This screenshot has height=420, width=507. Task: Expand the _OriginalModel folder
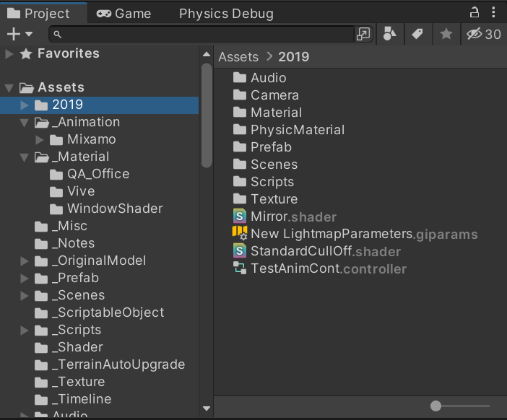(25, 261)
